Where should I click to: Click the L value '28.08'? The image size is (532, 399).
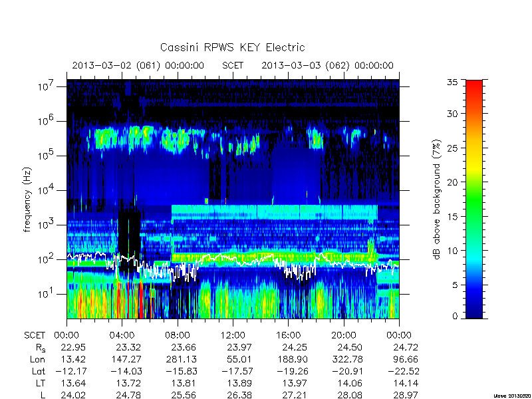tap(350, 395)
